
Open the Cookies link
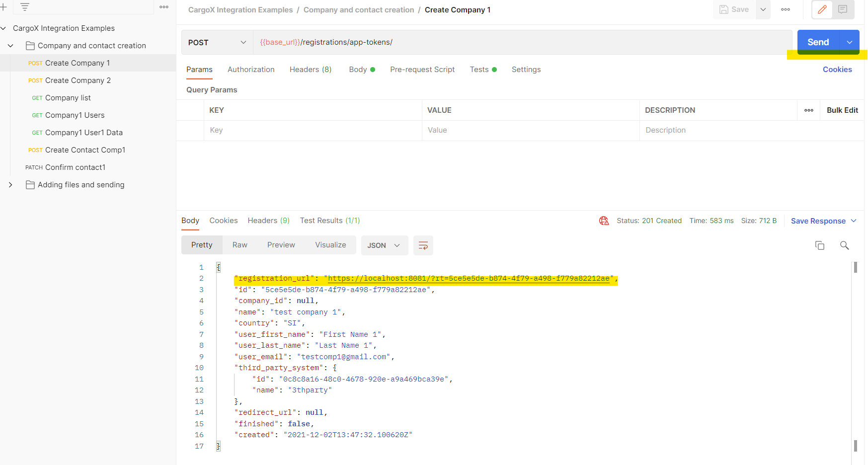point(837,70)
